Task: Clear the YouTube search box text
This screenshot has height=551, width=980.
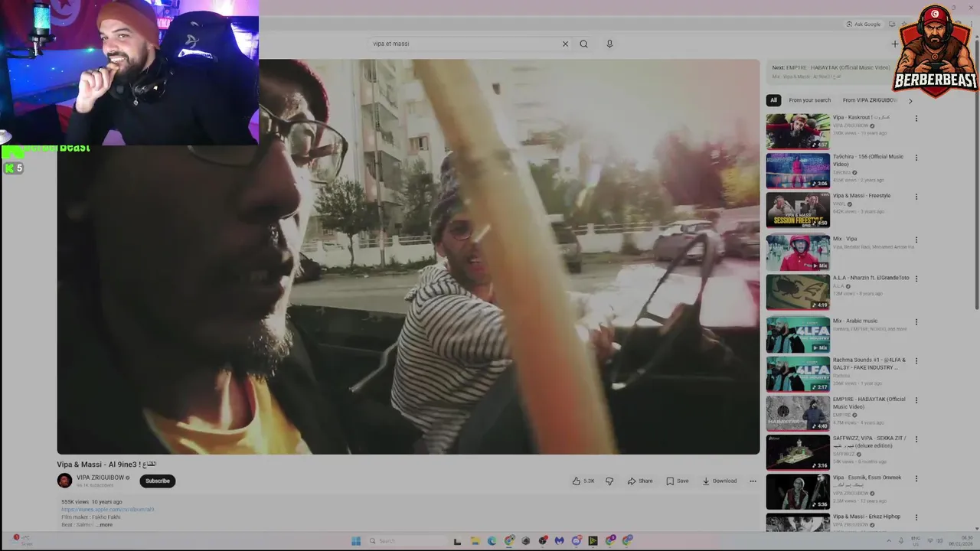Action: click(566, 44)
